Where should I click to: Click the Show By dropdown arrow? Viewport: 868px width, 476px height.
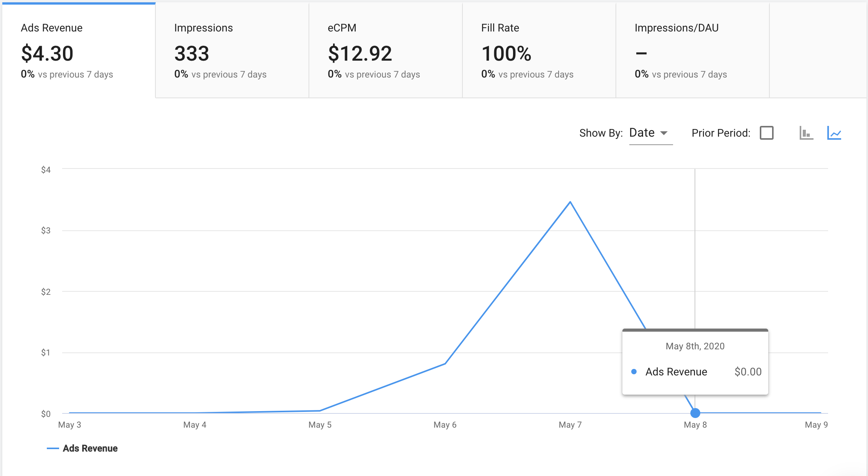(x=664, y=133)
